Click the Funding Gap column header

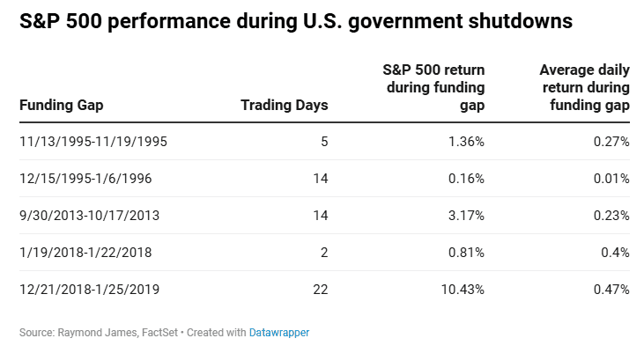62,106
